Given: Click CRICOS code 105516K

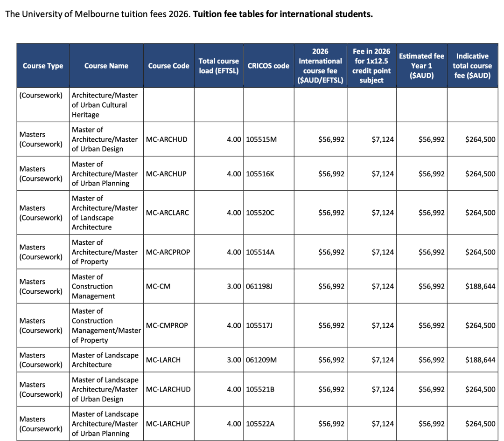Looking at the screenshot, I should (260, 174).
